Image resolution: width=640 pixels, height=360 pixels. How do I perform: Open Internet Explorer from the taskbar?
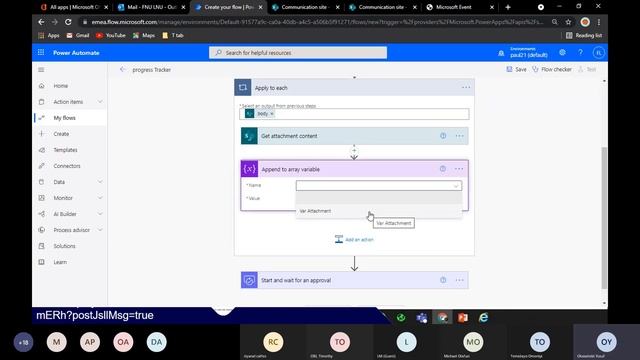pos(484,317)
